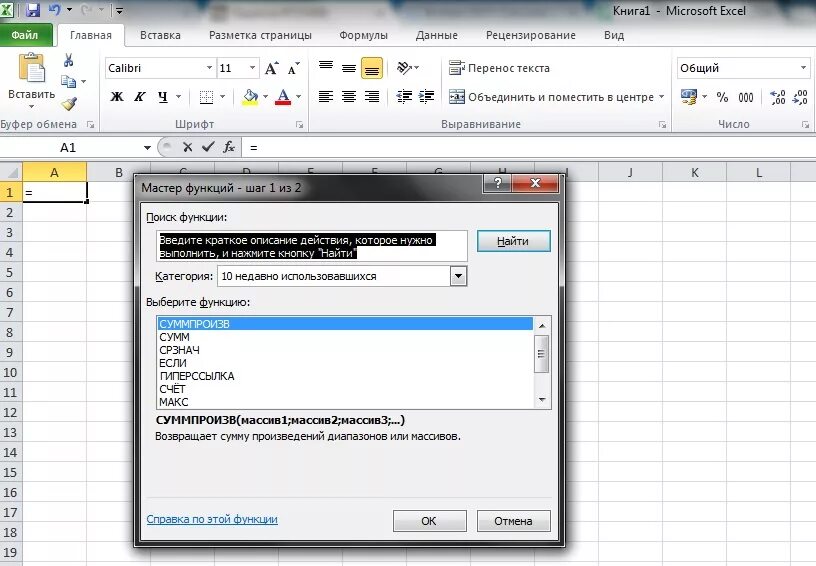Click Объединить и поместить в центре
Viewport: 816px width, 566px height.
551,97
